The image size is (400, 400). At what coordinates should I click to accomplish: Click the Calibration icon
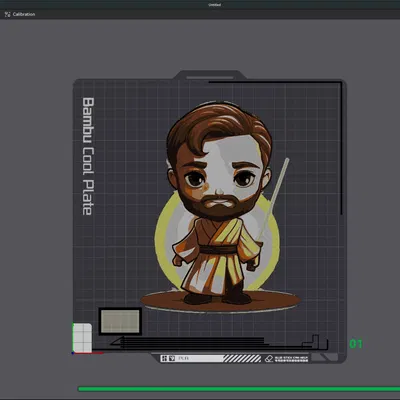tap(8, 14)
